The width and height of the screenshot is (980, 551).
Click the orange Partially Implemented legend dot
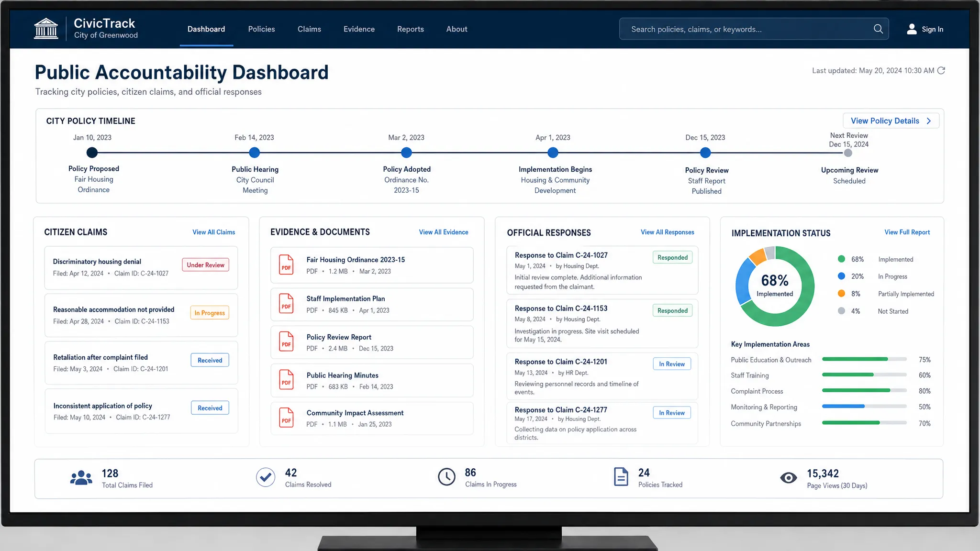841,293
